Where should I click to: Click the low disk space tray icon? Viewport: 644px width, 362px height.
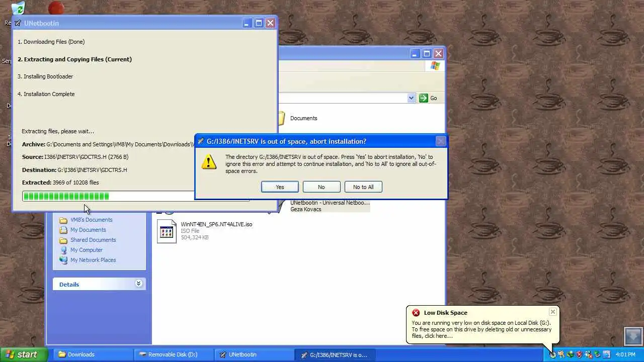553,355
